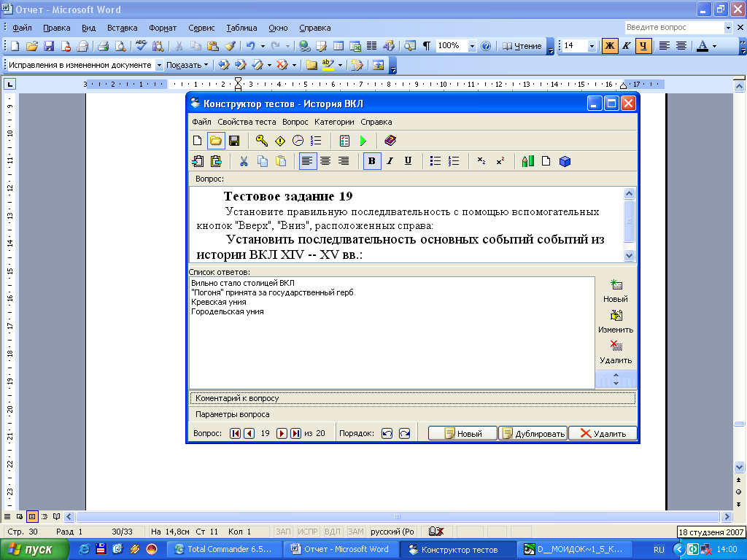Open Категории menu
This screenshot has height=560, width=747.
[334, 122]
